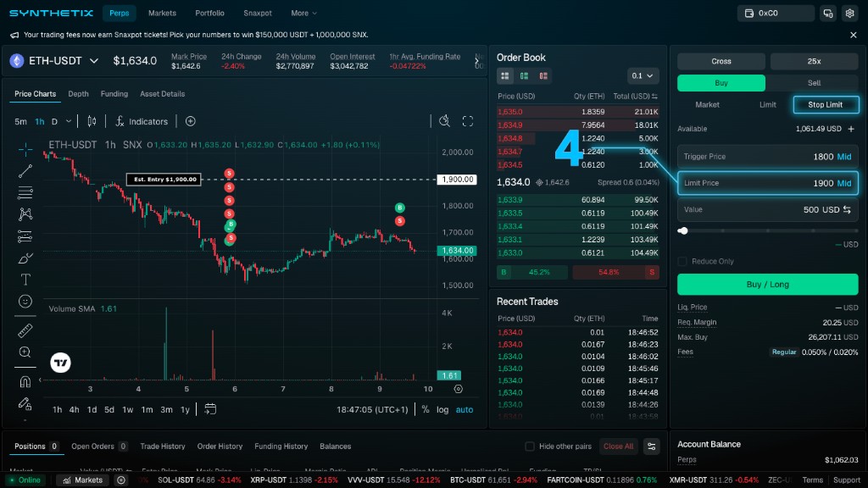Select the text annotation tool
This screenshot has width=868, height=488.
point(25,280)
